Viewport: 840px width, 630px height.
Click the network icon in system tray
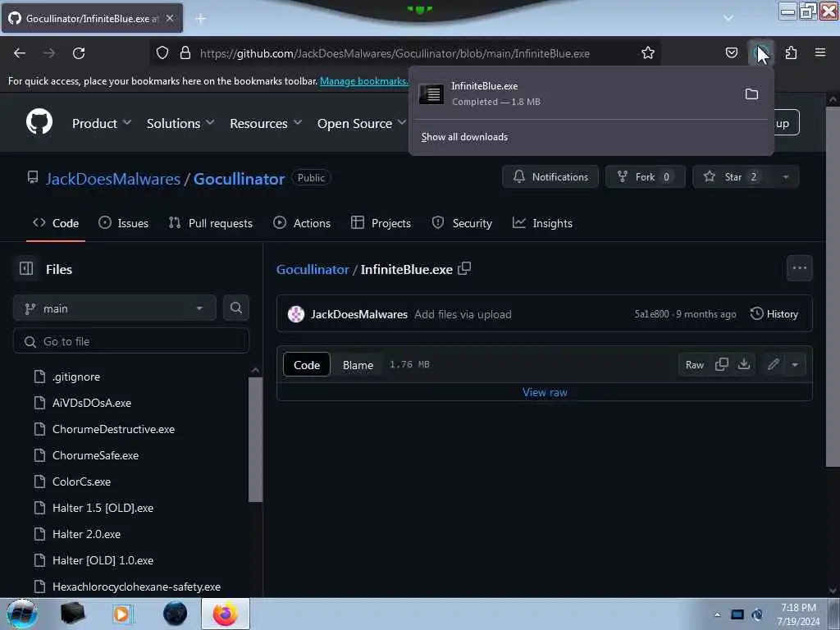click(737, 614)
